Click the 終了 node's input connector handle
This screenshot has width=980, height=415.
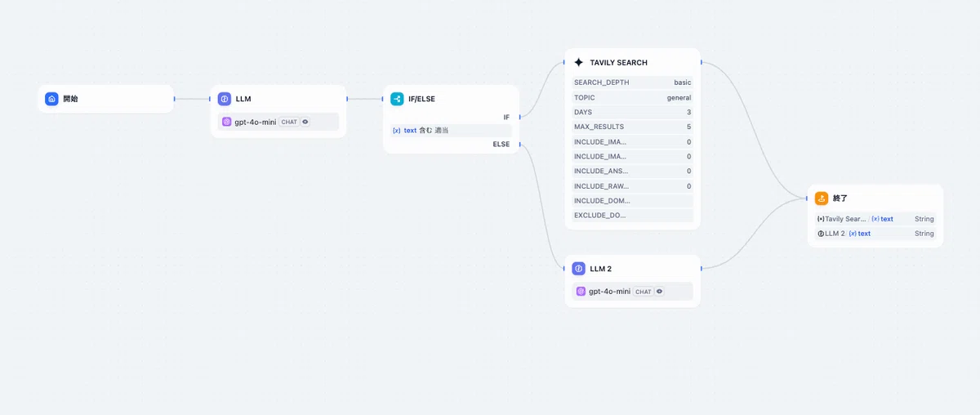pos(808,199)
